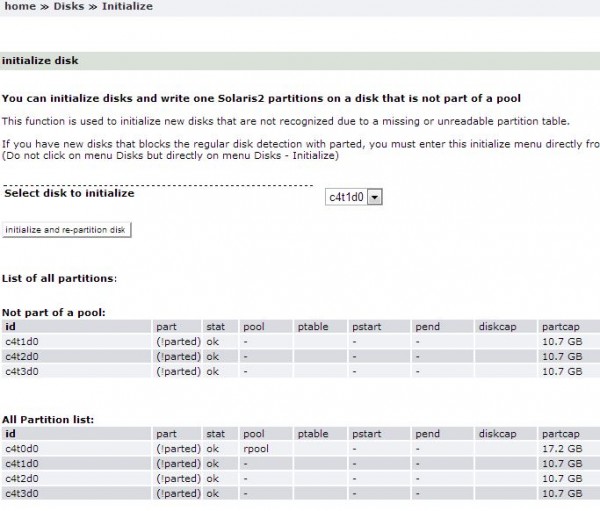Click 'stat' header in Not part of a pool table

pos(215,327)
